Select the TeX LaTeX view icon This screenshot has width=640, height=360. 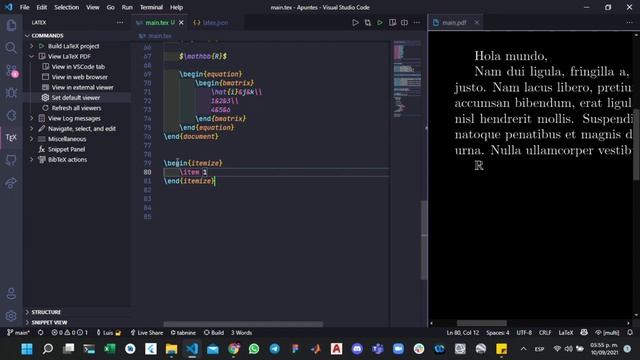pos(11,138)
